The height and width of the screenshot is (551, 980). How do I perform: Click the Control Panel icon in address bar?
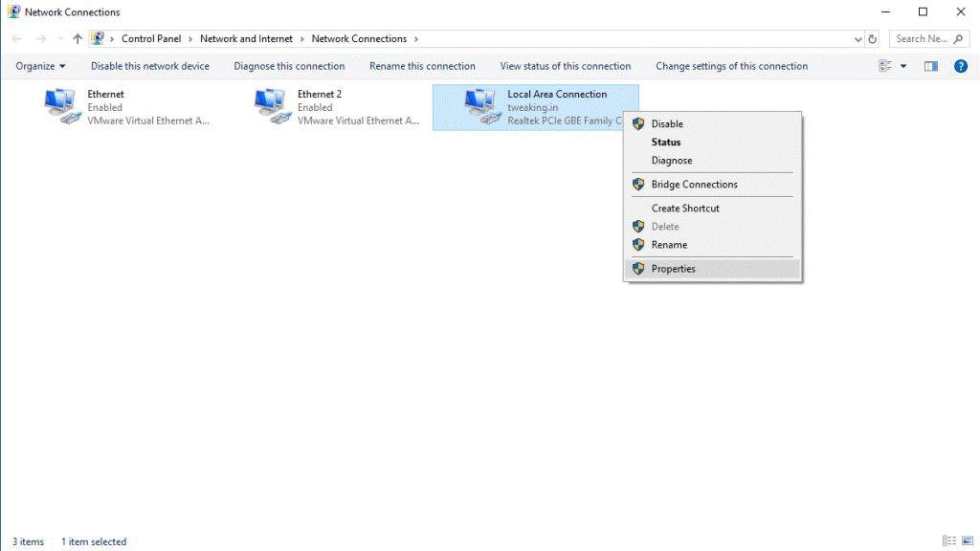pyautogui.click(x=98, y=38)
